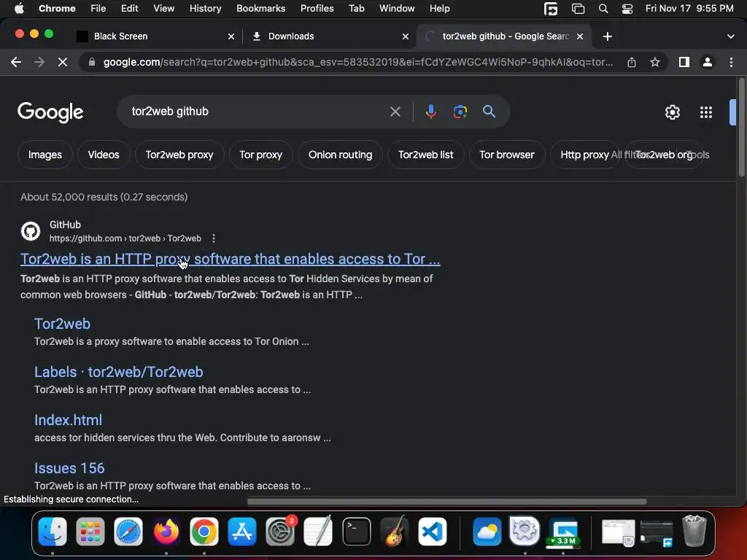
Task: Launch Safari from the dock
Action: [x=128, y=532]
